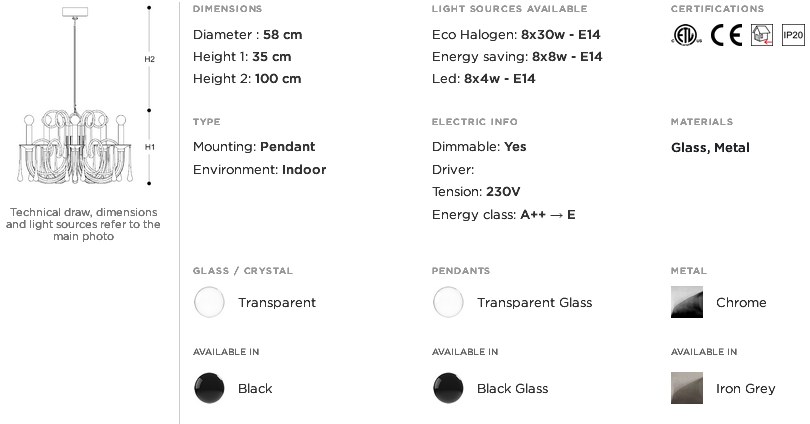Viewport: 810px width, 424px height.
Task: Click the CE certification mark
Action: (x=726, y=35)
